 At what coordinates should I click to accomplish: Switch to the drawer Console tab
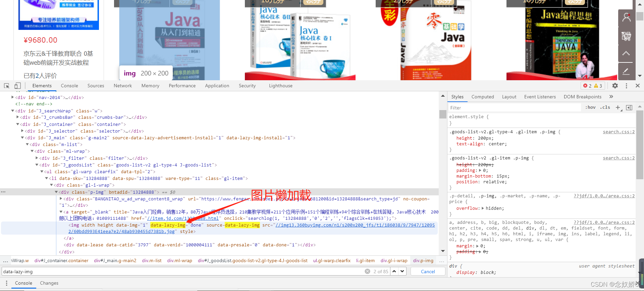point(23,283)
